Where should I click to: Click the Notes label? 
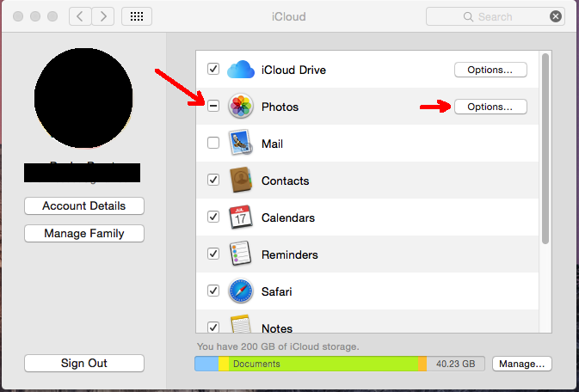coord(277,328)
